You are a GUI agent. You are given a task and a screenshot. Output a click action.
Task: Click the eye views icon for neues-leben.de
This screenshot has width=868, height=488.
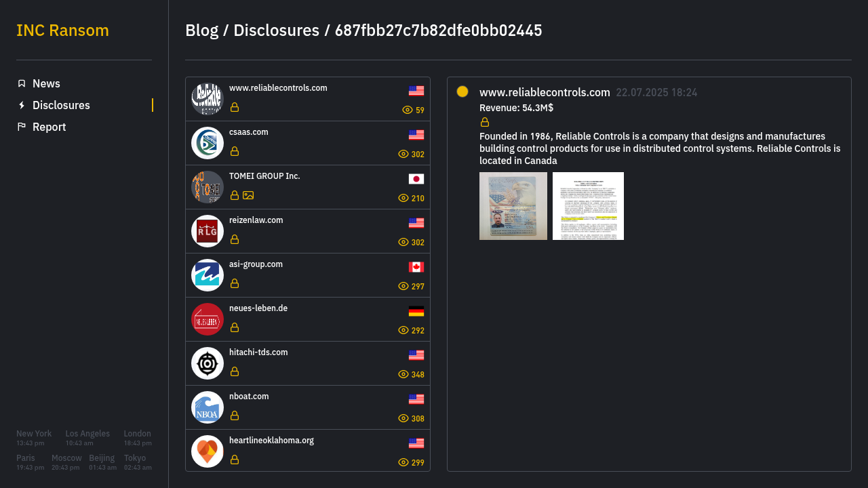pos(403,330)
